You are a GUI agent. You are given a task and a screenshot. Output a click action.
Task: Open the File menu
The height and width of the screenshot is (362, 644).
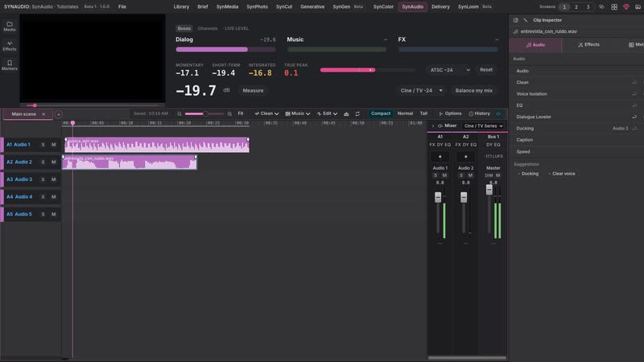click(x=122, y=7)
